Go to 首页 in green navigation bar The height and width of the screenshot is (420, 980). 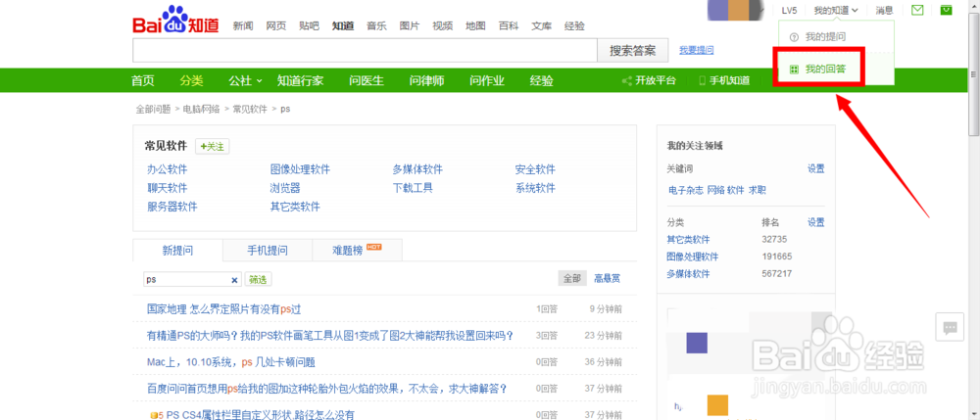pos(142,80)
